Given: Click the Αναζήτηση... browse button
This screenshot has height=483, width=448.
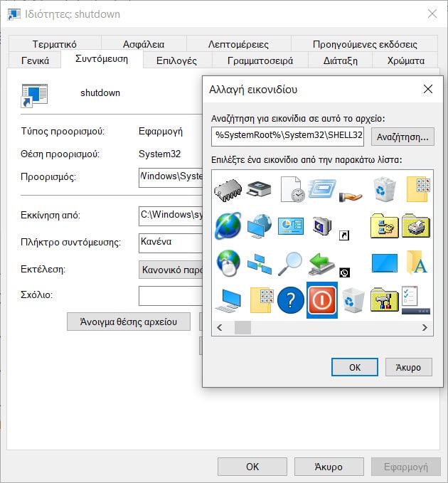Looking at the screenshot, I should [x=403, y=137].
